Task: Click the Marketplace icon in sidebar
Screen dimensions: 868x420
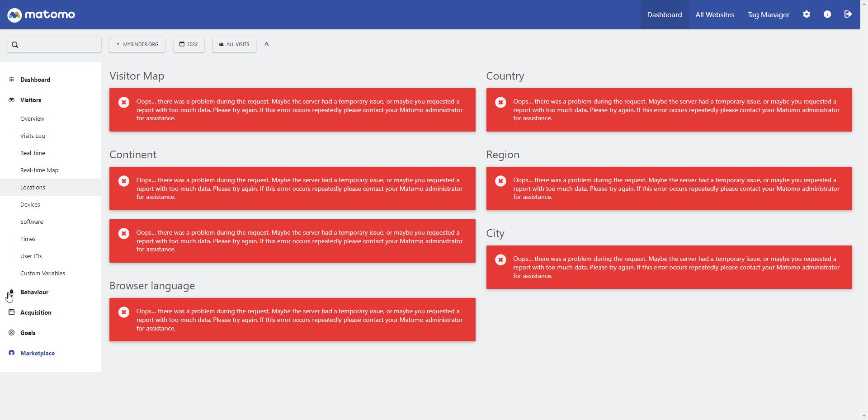Action: [x=12, y=353]
